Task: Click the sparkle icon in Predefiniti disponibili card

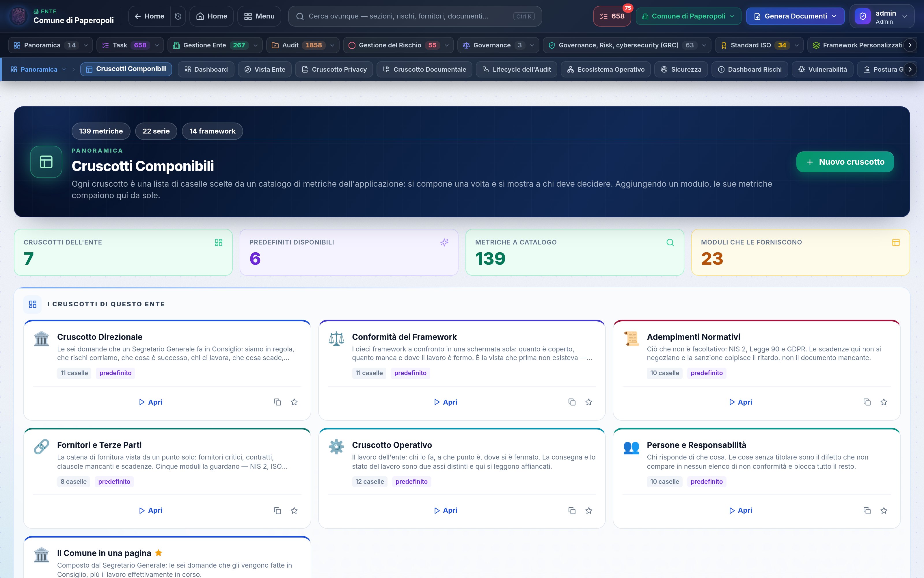Action: tap(444, 242)
